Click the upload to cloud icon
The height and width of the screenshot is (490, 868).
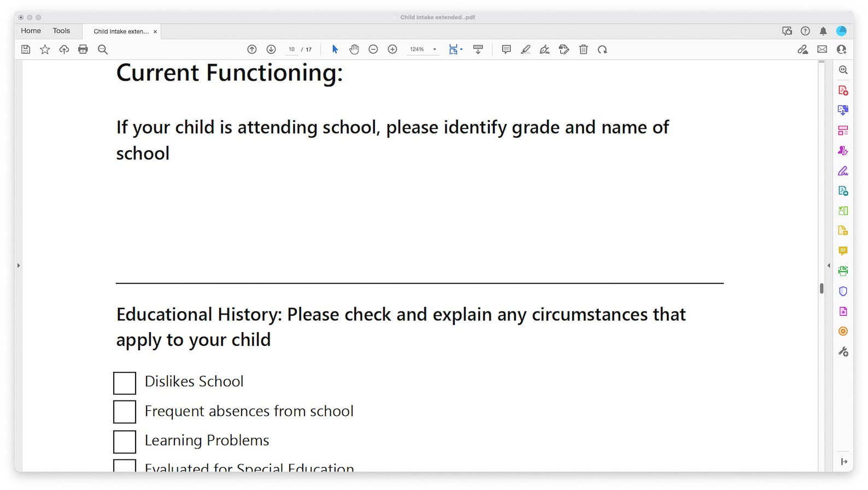(64, 50)
